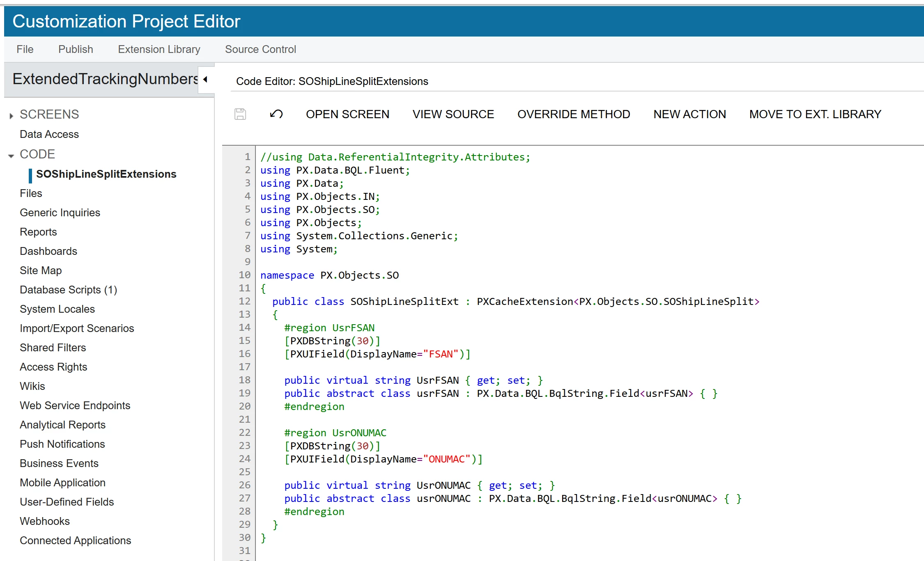
Task: Open the Source Control menu
Action: click(260, 49)
